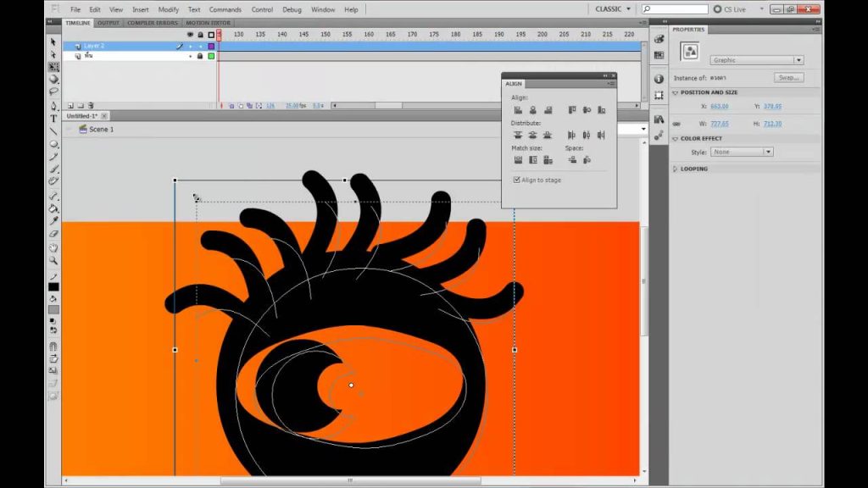Image resolution: width=868 pixels, height=488 pixels.
Task: Select the Brush tool
Action: pos(53,169)
